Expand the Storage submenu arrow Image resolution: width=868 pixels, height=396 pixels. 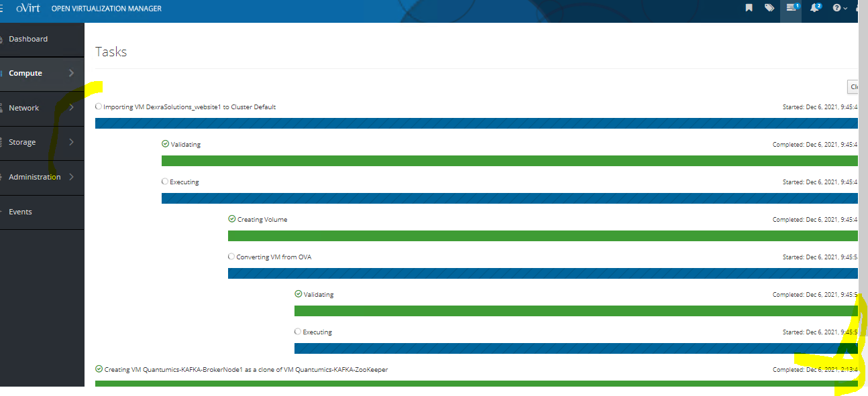[72, 142]
